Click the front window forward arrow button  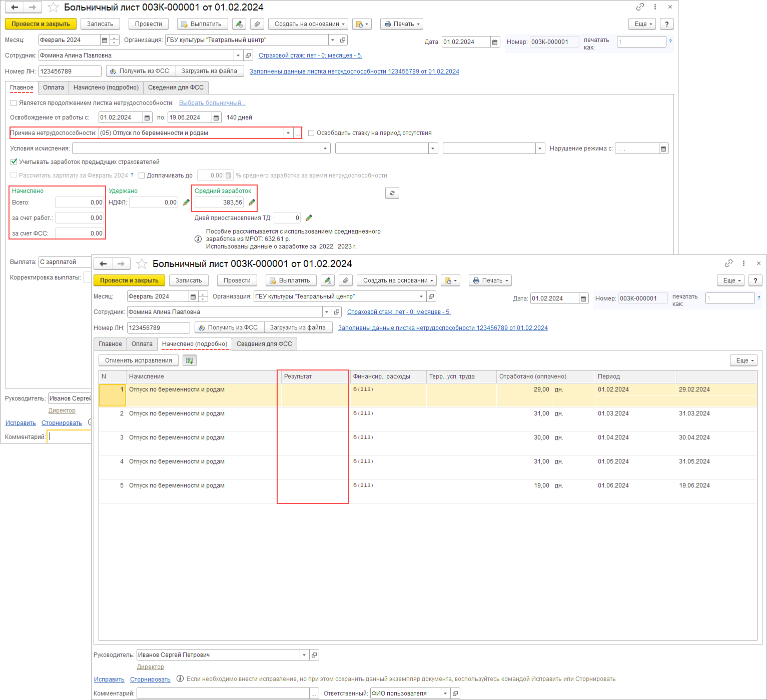click(121, 263)
